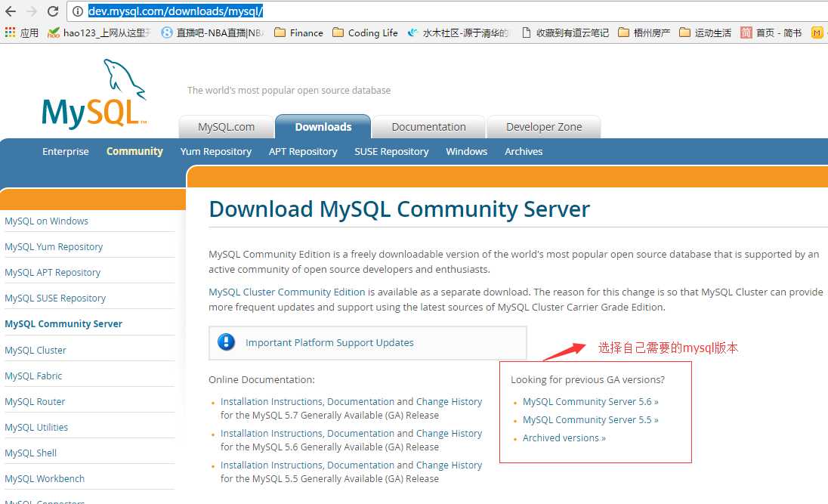Click the MySQL dolphin logo
Screen dimensions: 828x504
point(94,94)
